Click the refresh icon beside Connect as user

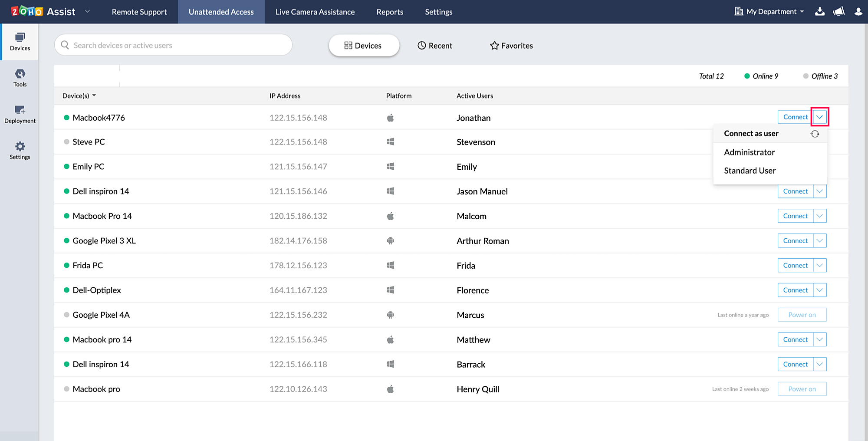pyautogui.click(x=815, y=134)
